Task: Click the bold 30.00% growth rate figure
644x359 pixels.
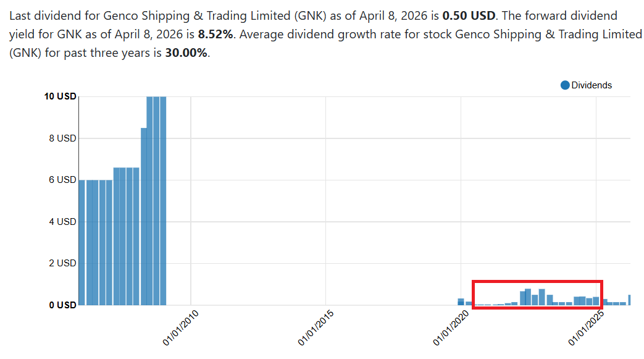Action: pos(186,54)
